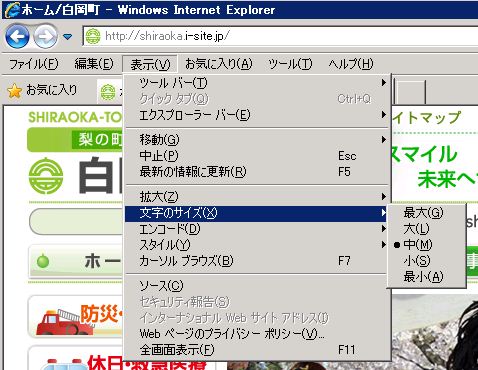478x370 pixels.
Task: Click the site search input field
Action: (x=77, y=221)
